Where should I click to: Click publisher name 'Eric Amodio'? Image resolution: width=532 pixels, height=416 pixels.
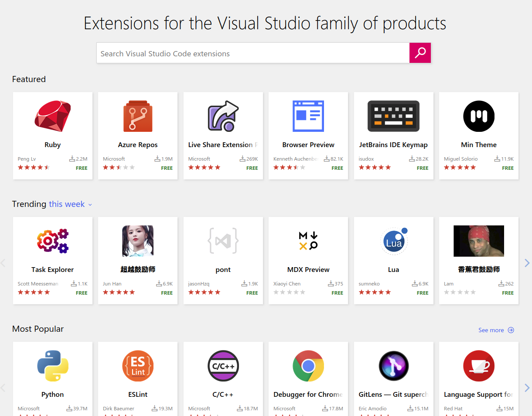point(372,409)
